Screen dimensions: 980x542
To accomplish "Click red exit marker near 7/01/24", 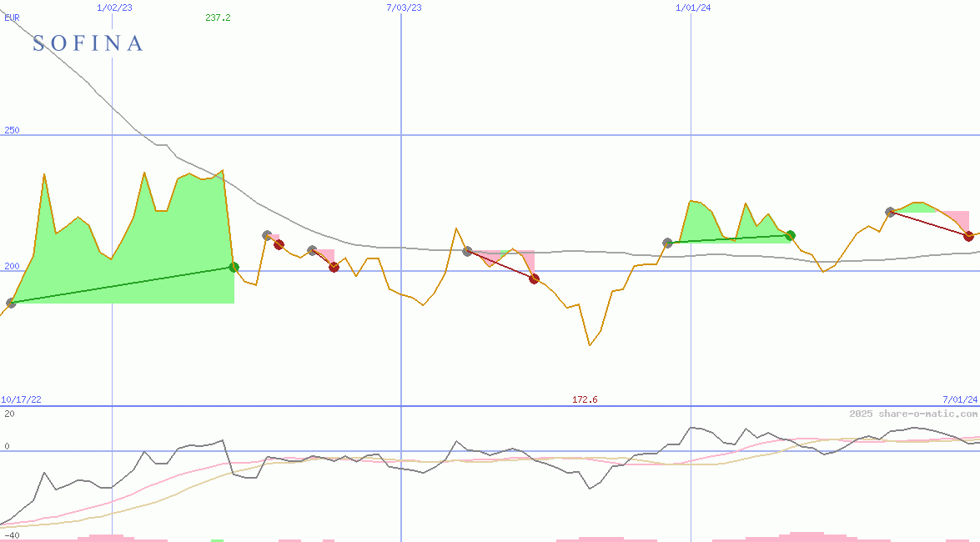I will (969, 236).
